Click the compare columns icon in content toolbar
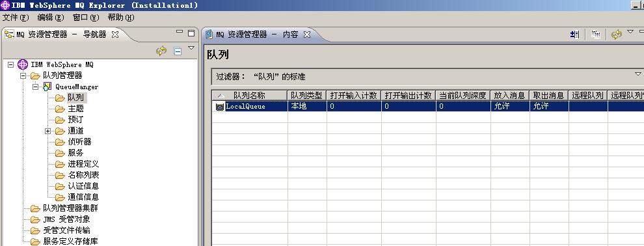 595,34
